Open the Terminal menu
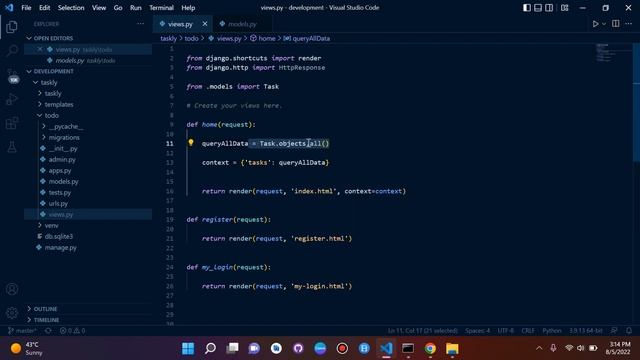This screenshot has width=640, height=360. tap(161, 8)
